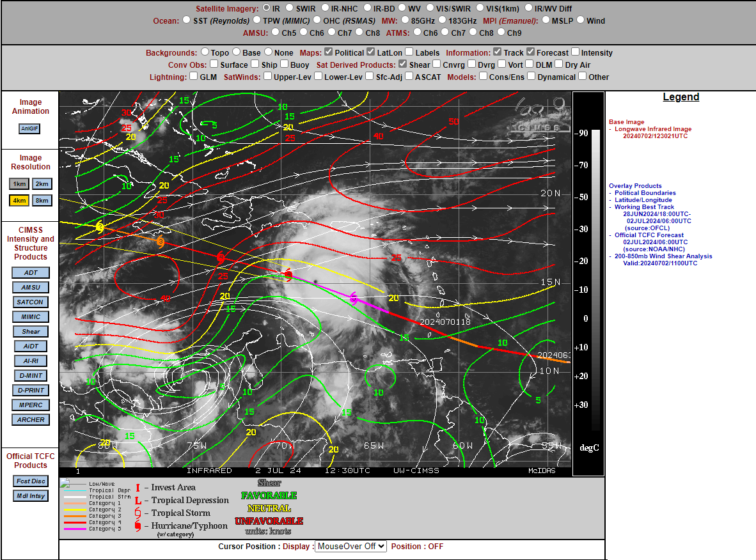Enable Dry Air derived product
Screen dimensions: 756x560
(x=559, y=64)
